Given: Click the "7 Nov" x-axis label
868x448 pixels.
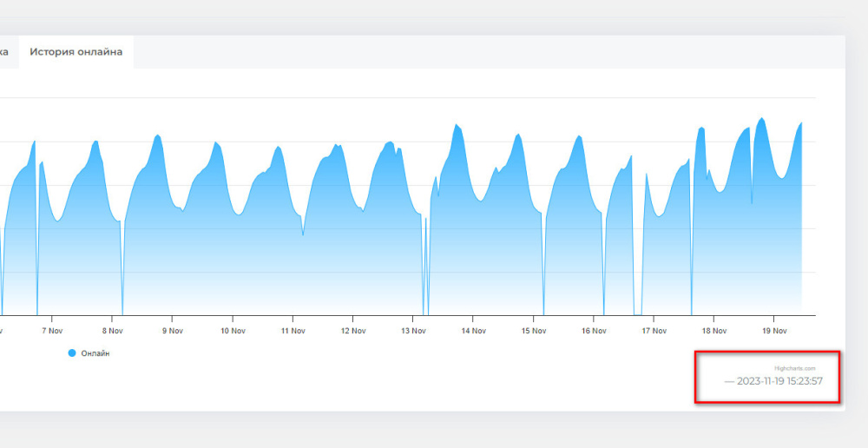Looking at the screenshot, I should (52, 331).
